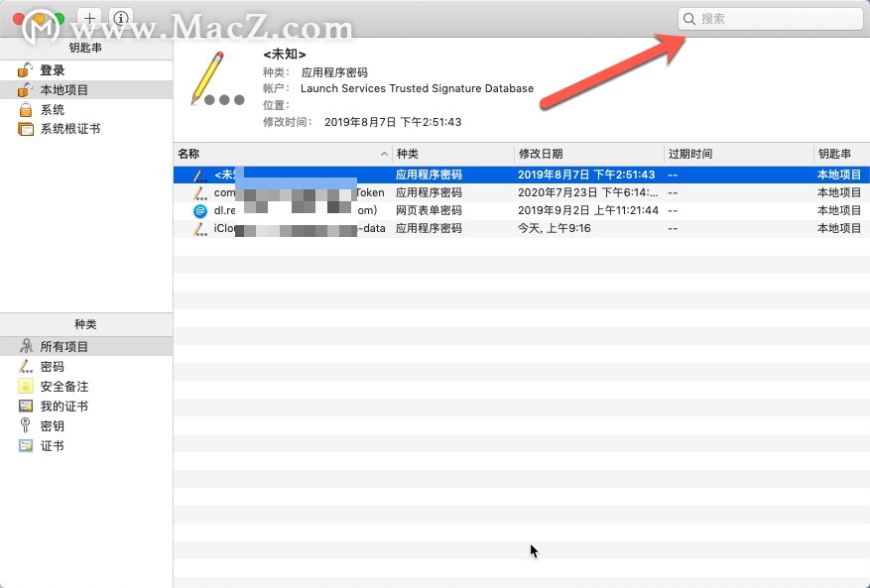Focus the 搜索 search field
Screen dimensions: 870x588
770,19
